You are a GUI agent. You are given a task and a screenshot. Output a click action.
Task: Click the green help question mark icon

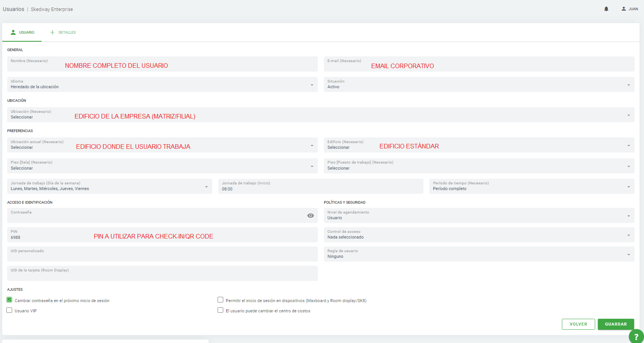click(x=636, y=337)
